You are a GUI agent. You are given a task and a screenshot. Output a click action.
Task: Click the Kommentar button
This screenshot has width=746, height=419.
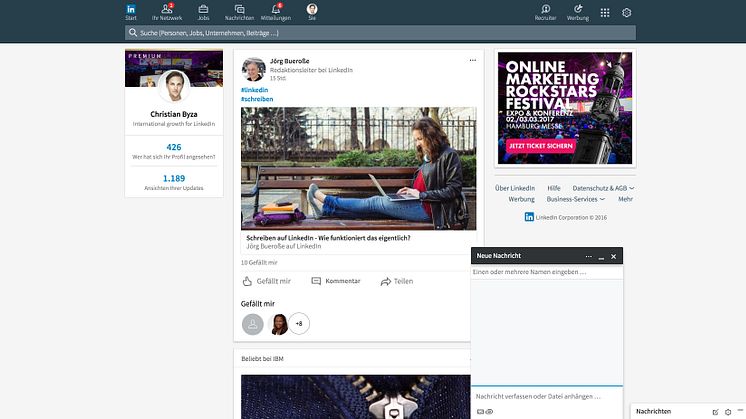click(x=336, y=281)
